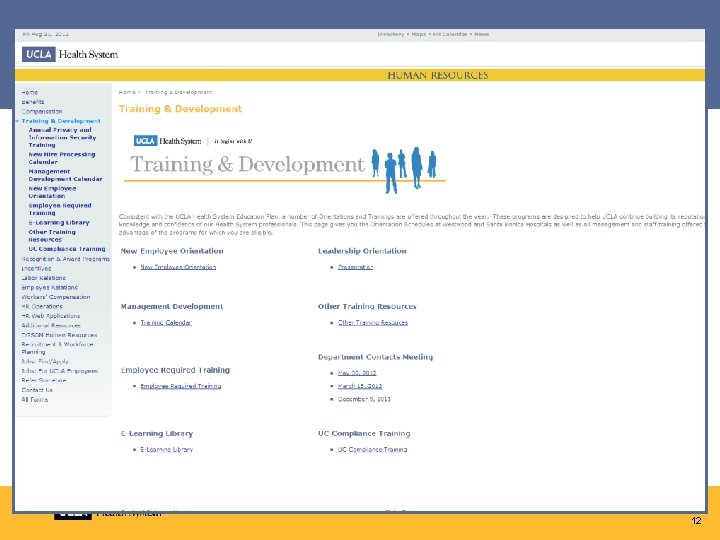Open Benefits in the sidebar

point(33,102)
